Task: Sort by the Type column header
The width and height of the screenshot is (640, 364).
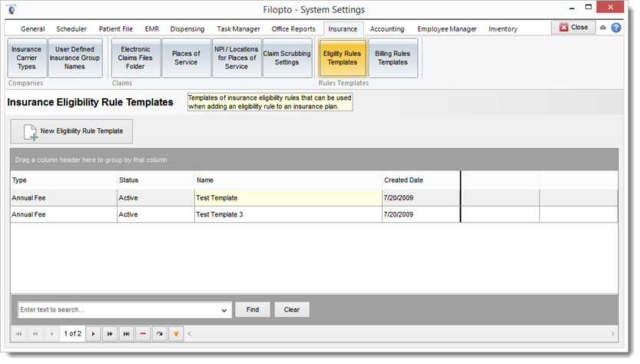Action: coord(64,180)
